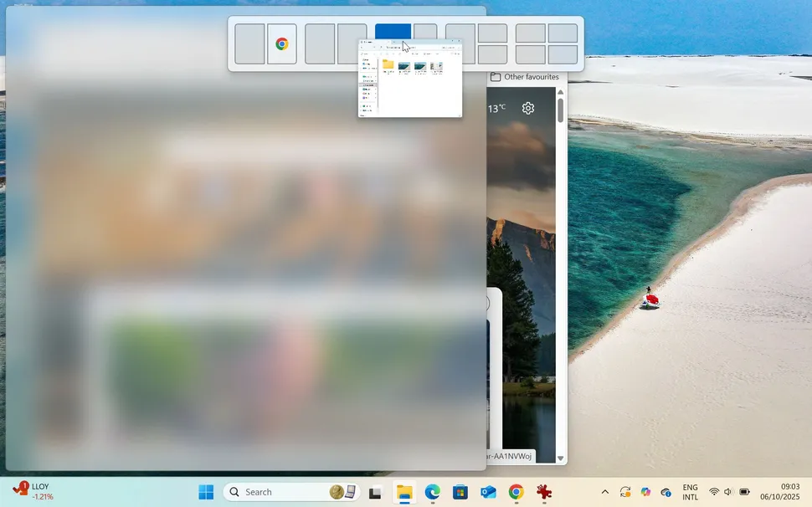This screenshot has height=507, width=812.
Task: Open the clock showing 09:03 and date
Action: 779,492
